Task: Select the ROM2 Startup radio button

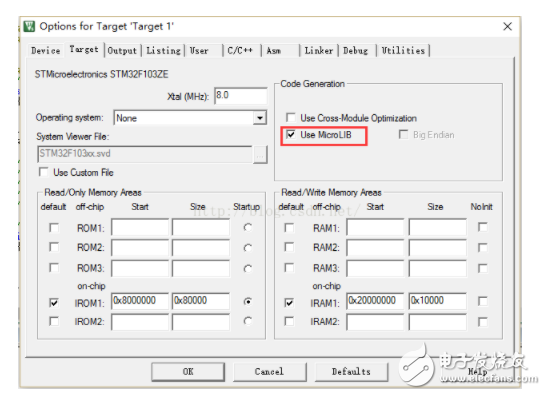Action: click(248, 248)
